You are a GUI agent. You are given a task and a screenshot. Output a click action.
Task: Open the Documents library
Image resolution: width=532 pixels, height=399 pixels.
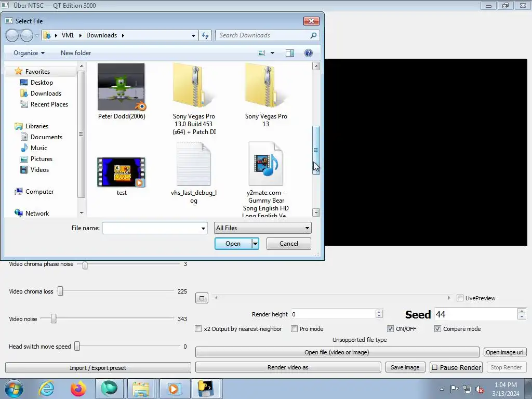tap(46, 137)
